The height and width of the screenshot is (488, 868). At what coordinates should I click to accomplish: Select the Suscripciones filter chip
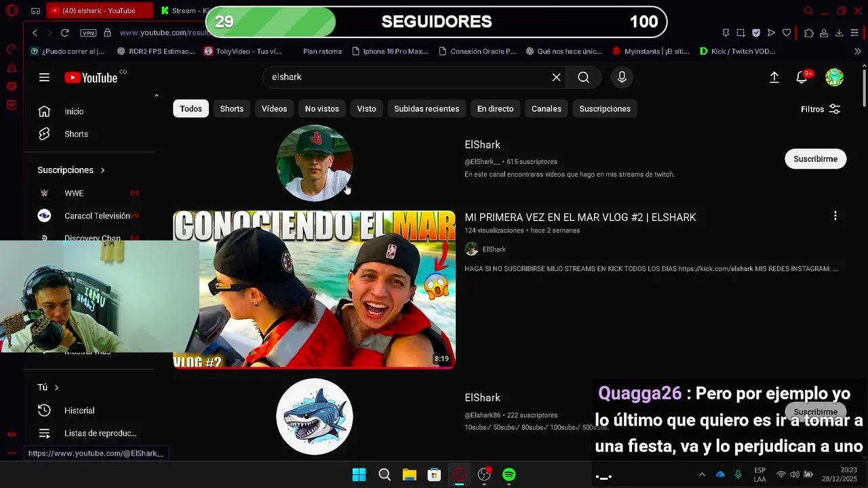click(x=605, y=108)
